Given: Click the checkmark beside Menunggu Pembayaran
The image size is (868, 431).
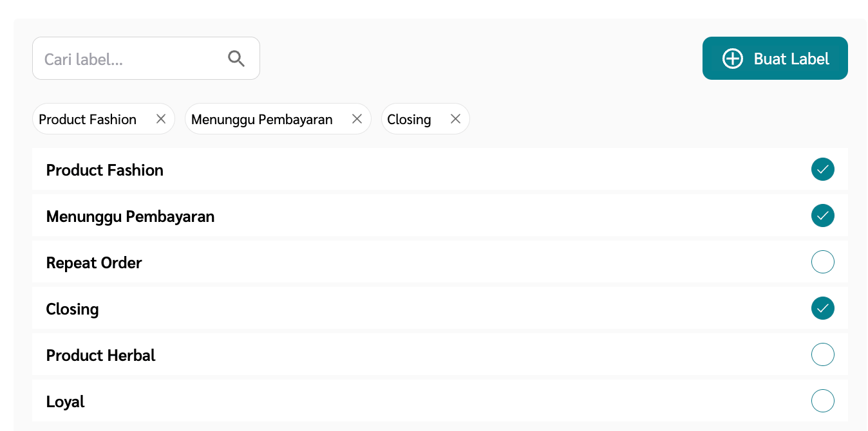Looking at the screenshot, I should [823, 215].
